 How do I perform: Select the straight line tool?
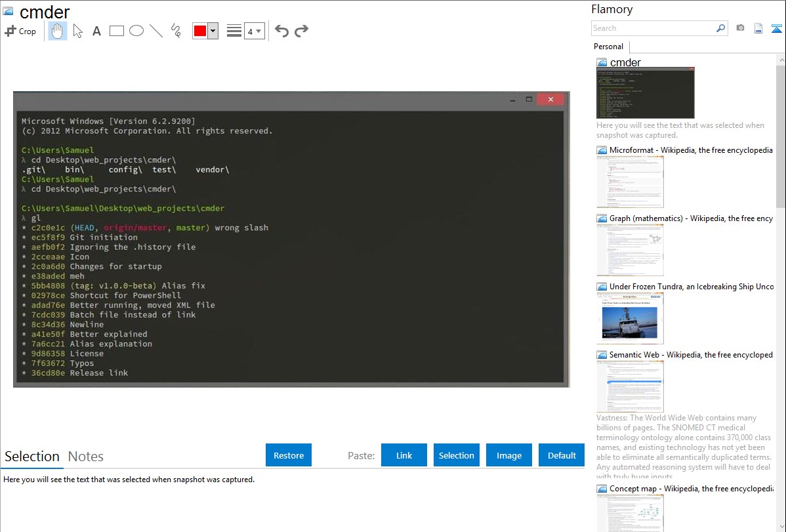156,31
